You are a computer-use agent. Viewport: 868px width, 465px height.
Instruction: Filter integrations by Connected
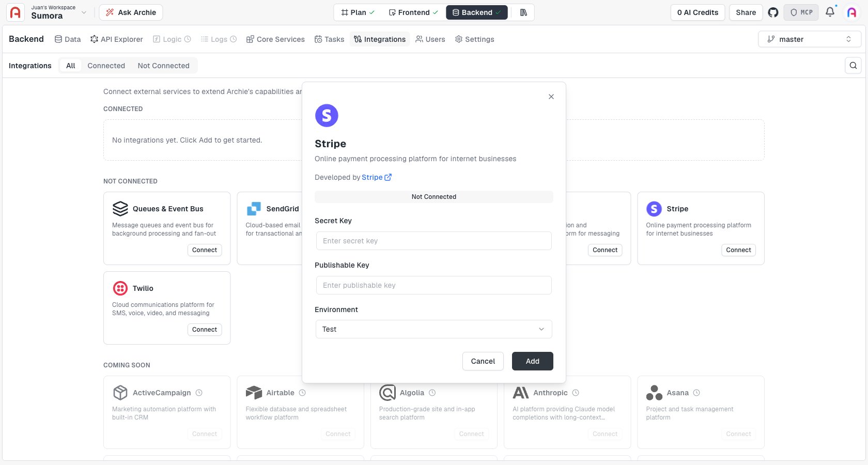pos(106,66)
